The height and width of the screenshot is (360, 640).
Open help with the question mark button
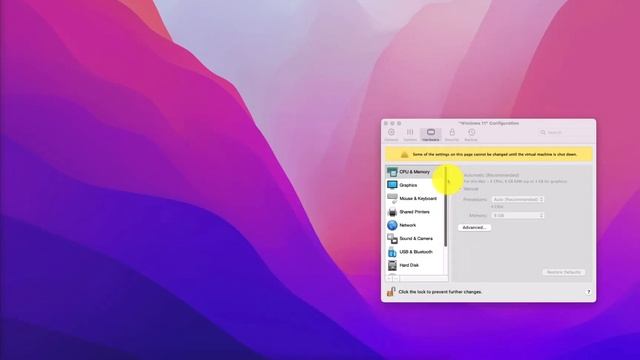(x=588, y=292)
